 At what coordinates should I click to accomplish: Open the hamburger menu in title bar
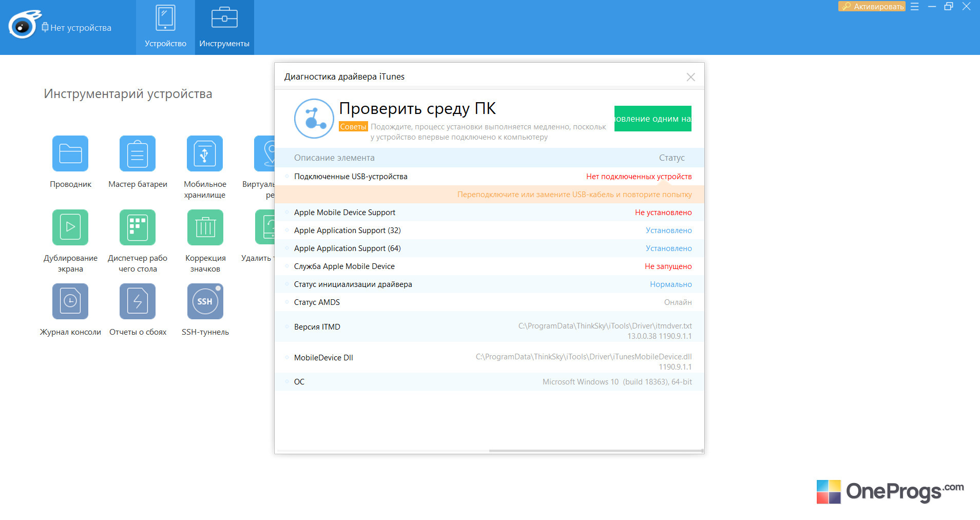pos(915,7)
